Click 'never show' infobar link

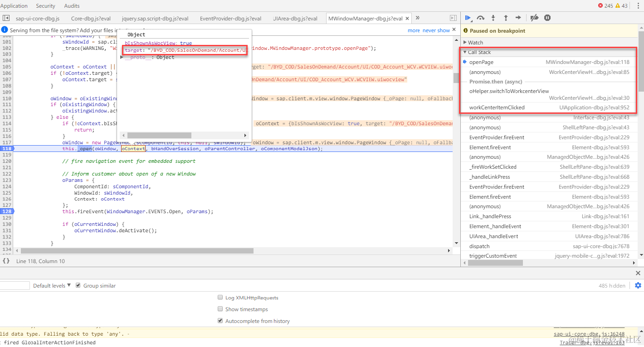[x=436, y=30]
